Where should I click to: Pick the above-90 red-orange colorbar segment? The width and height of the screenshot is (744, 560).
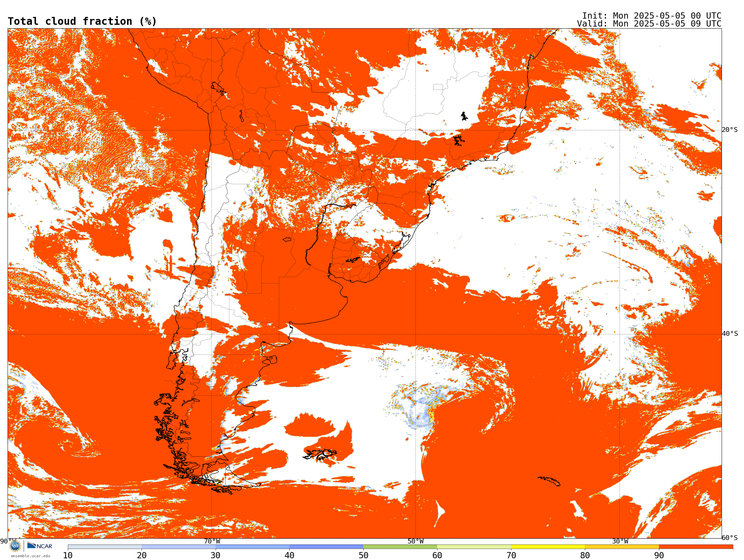tap(696, 547)
